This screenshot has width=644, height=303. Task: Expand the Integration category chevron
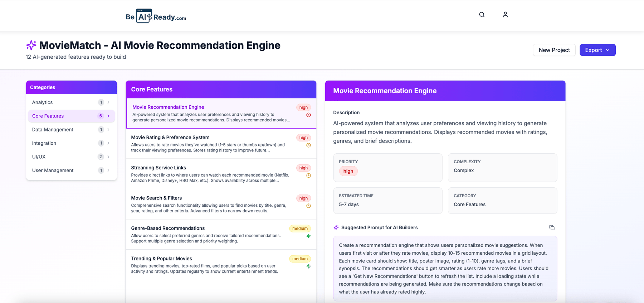point(108,143)
